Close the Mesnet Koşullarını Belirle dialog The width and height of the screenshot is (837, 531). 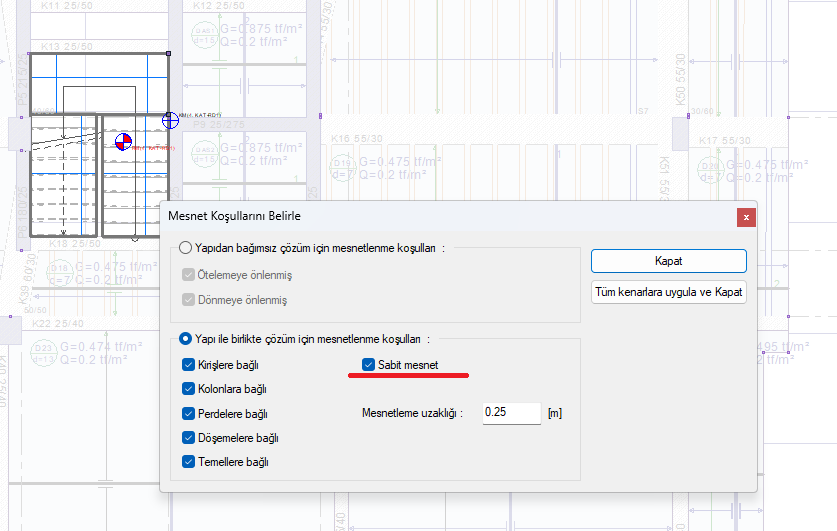click(x=745, y=217)
